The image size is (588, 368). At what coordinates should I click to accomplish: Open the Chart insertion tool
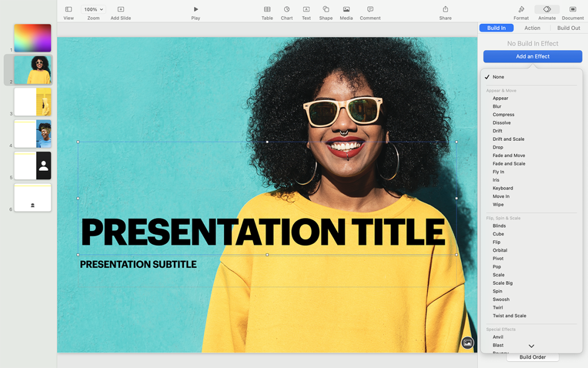point(286,11)
